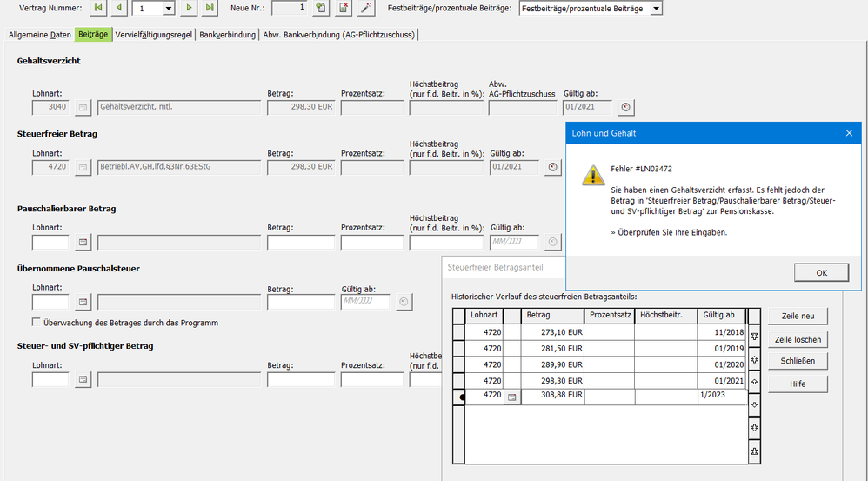Click the Steuer- und SV-pflichtiger Betrag amount field
Image resolution: width=868 pixels, height=481 pixels.
(301, 380)
